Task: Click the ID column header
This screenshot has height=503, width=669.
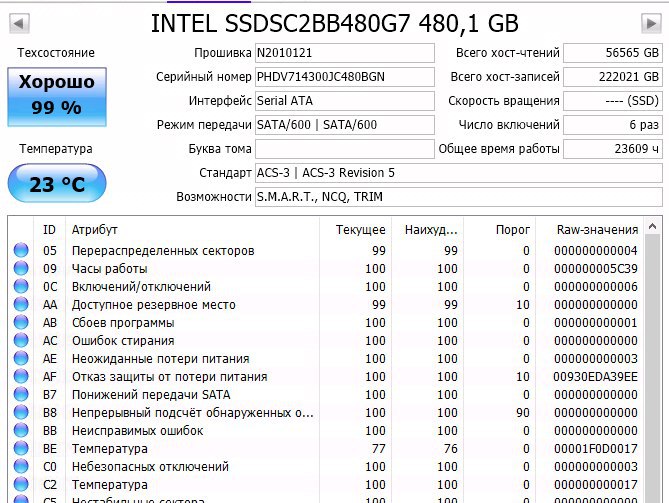Action: (49, 230)
